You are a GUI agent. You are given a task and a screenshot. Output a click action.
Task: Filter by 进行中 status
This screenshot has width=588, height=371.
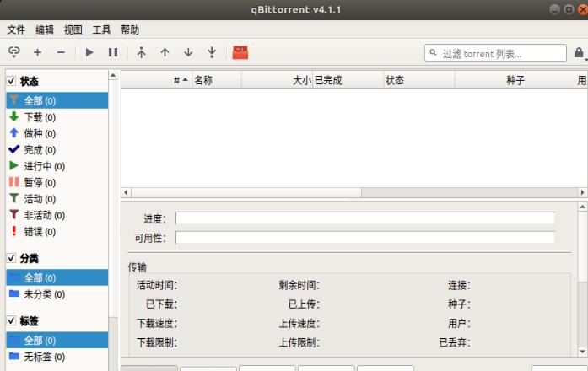point(57,166)
